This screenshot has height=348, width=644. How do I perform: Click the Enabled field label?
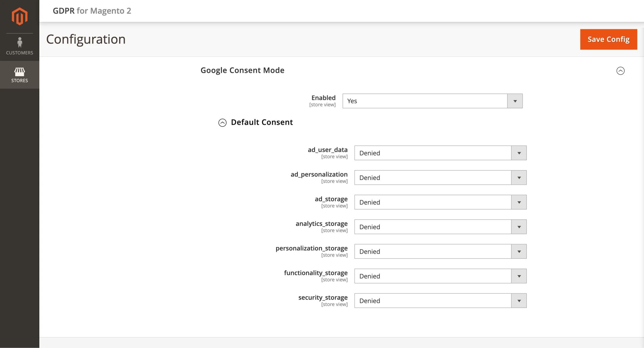point(323,98)
